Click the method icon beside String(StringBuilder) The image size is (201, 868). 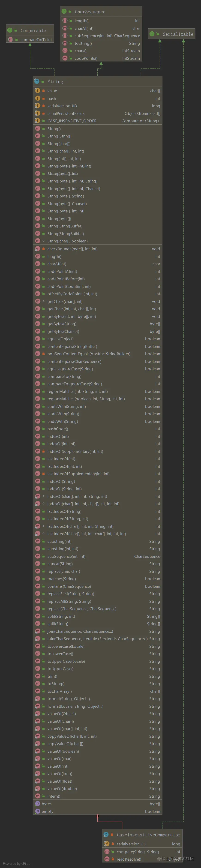(x=37, y=233)
